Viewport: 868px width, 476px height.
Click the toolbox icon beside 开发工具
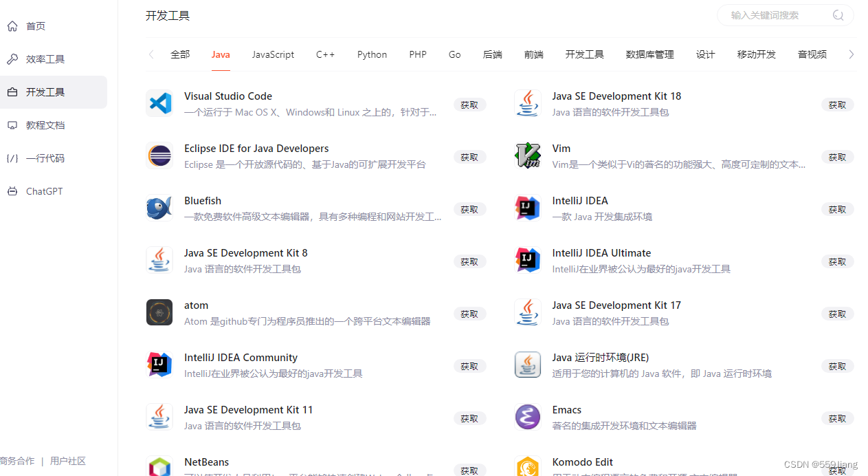point(12,92)
